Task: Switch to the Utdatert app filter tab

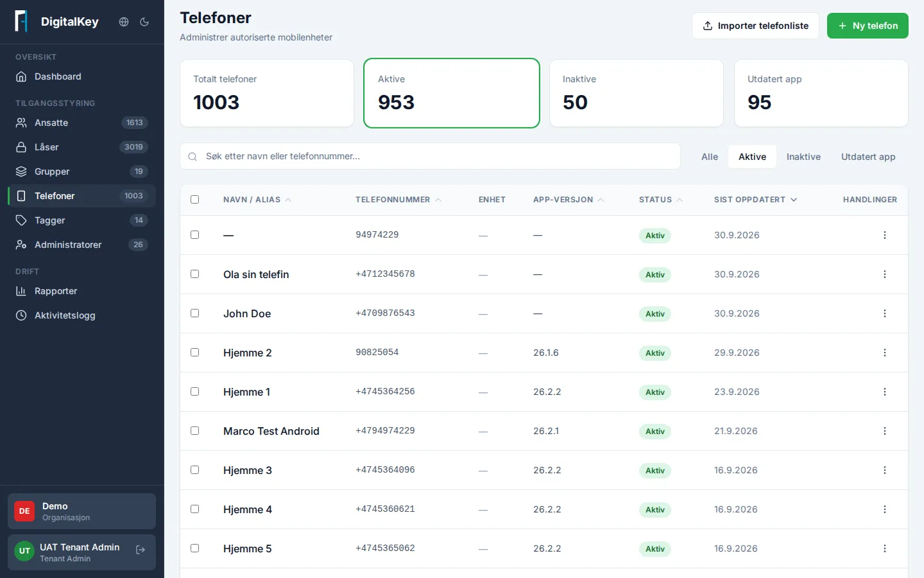Action: click(x=868, y=157)
